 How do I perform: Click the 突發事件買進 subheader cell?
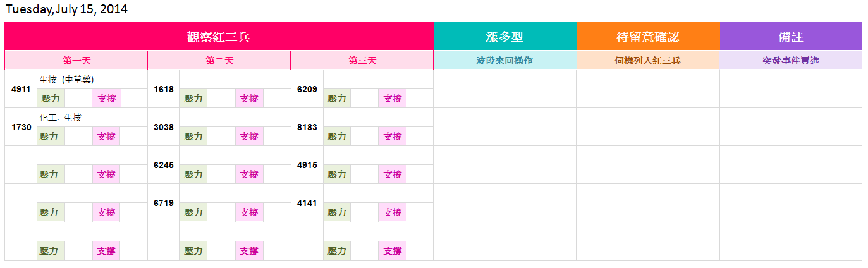pos(791,61)
